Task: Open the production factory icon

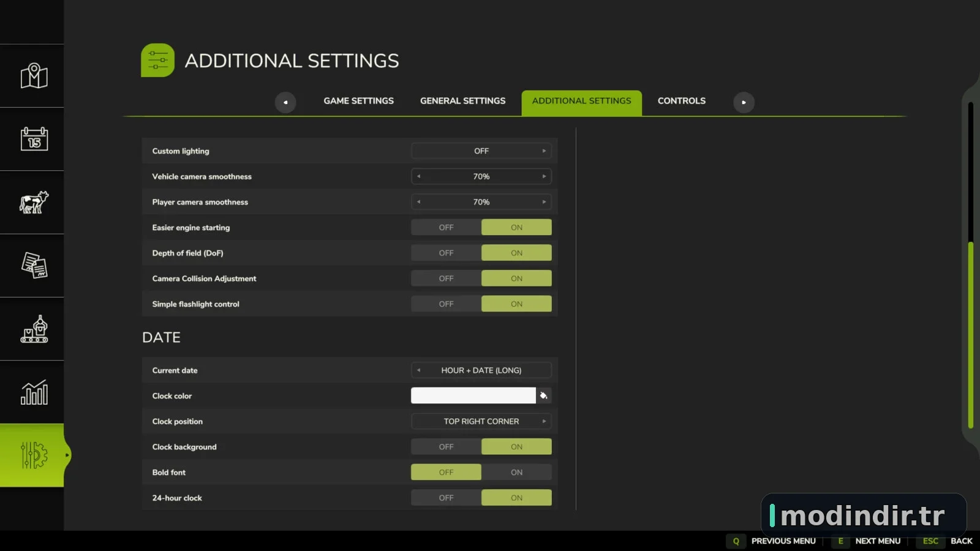Action: pos(34,329)
